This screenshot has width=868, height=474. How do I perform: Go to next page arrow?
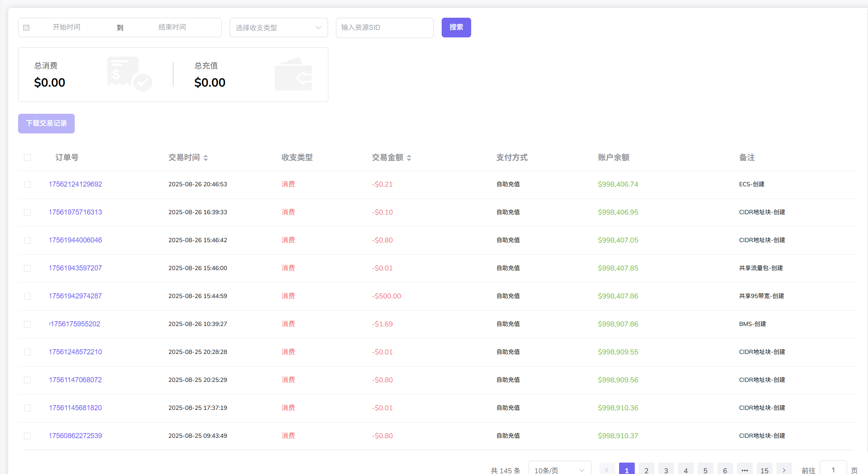(x=784, y=470)
